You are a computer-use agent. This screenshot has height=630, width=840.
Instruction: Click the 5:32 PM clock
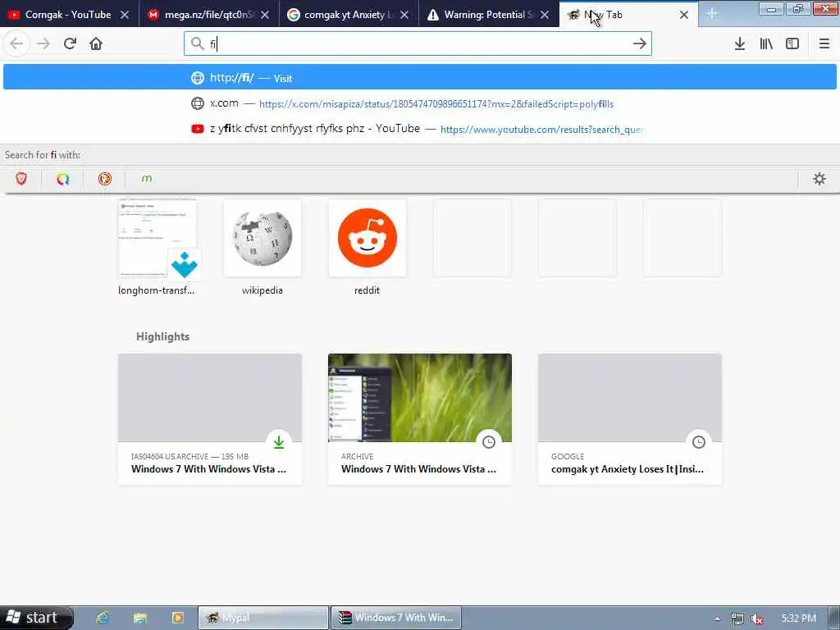pyautogui.click(x=798, y=619)
